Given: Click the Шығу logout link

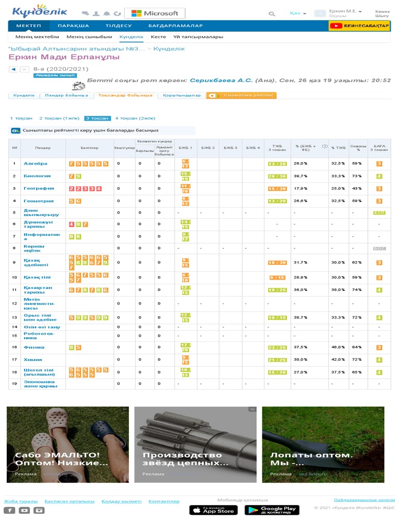Looking at the screenshot, I should (382, 16).
